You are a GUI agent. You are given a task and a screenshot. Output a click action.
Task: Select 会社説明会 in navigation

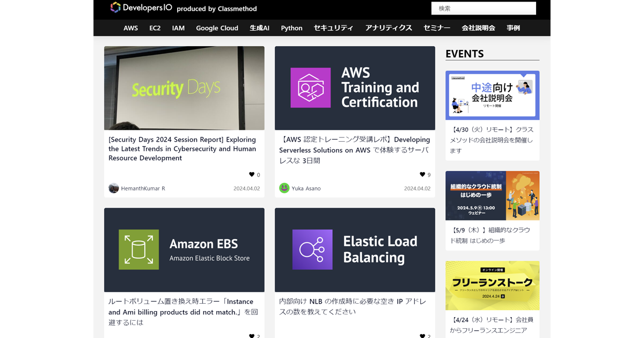[x=478, y=28]
